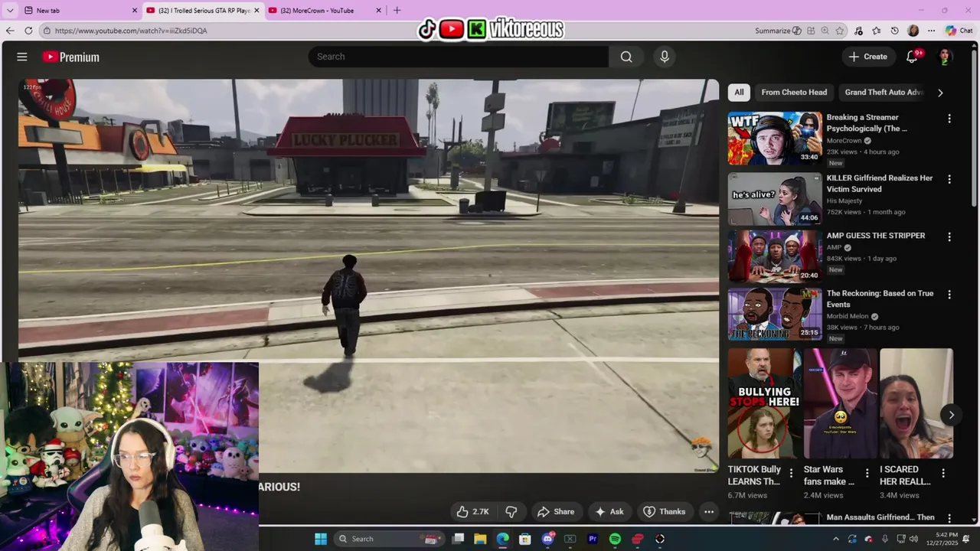Close the New tab browser tab
The image size is (980, 551).
tap(135, 11)
